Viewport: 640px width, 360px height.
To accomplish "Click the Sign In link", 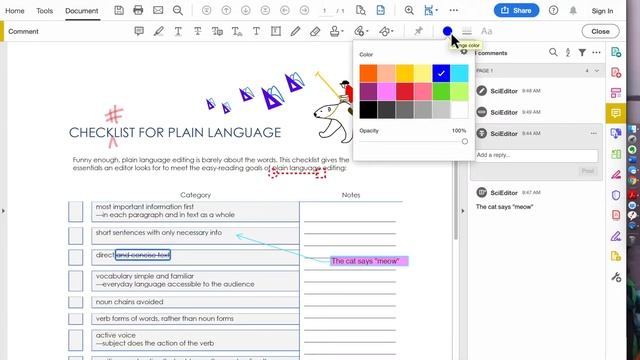I will (602, 11).
